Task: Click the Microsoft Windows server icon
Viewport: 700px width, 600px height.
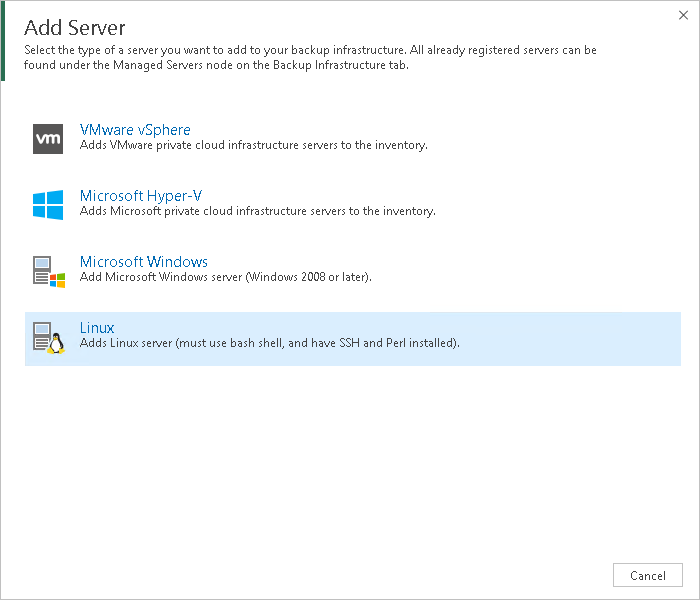Action: 48,271
